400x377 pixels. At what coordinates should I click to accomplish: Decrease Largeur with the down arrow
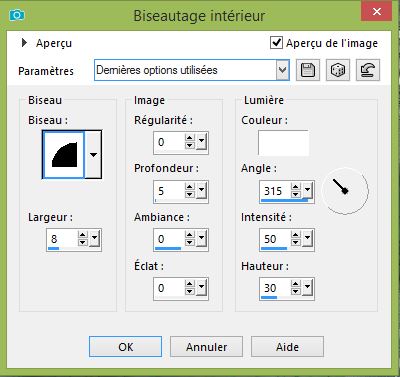click(83, 242)
